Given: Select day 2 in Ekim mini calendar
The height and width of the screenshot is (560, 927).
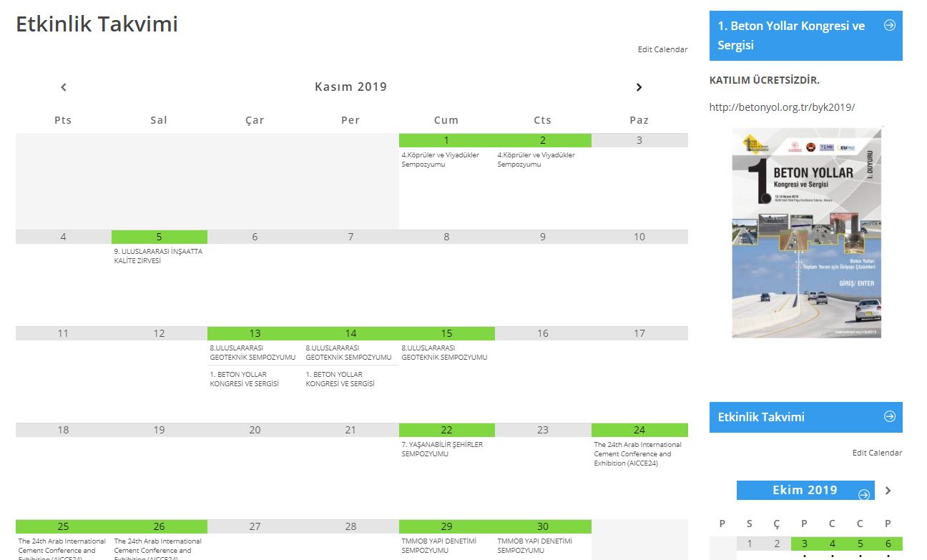Looking at the screenshot, I should pos(777,544).
